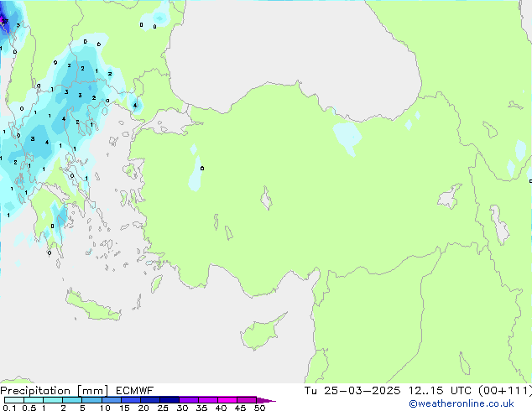Image resolution: width=532 pixels, height=411 pixels.
Task: Click the 'ECMWF' model label
Action: (x=135, y=391)
